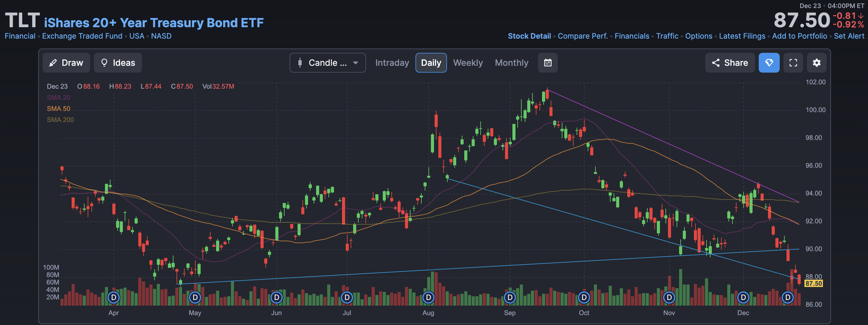Image resolution: width=868 pixels, height=325 pixels.
Task: Click the dividend marker above Apr
Action: [114, 298]
